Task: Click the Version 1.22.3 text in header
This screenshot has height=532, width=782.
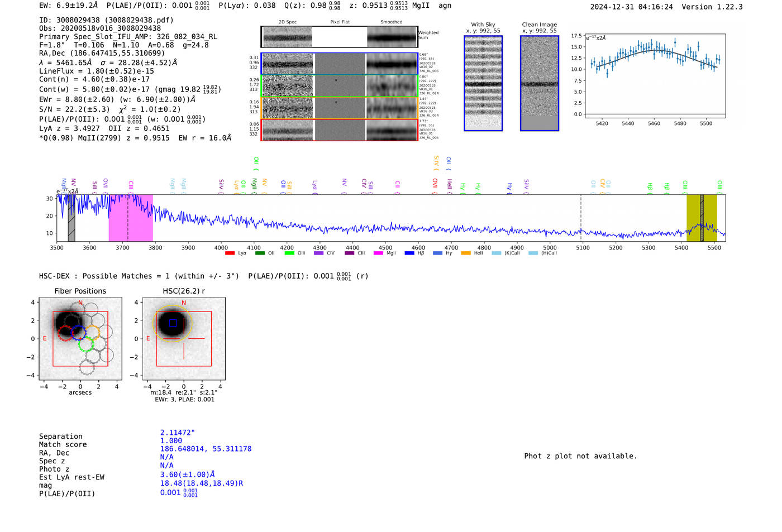Action: (x=712, y=7)
